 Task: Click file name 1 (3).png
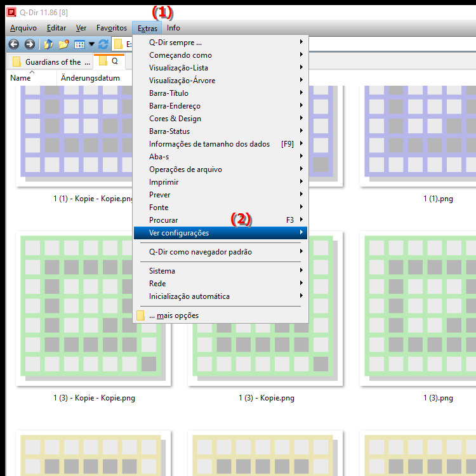coord(438,398)
